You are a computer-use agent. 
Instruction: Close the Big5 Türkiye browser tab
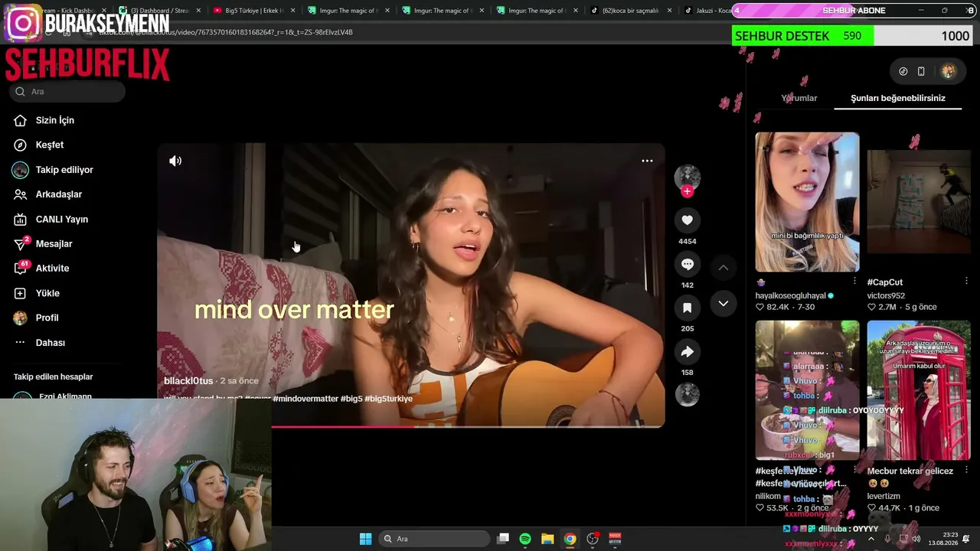pos(294,11)
